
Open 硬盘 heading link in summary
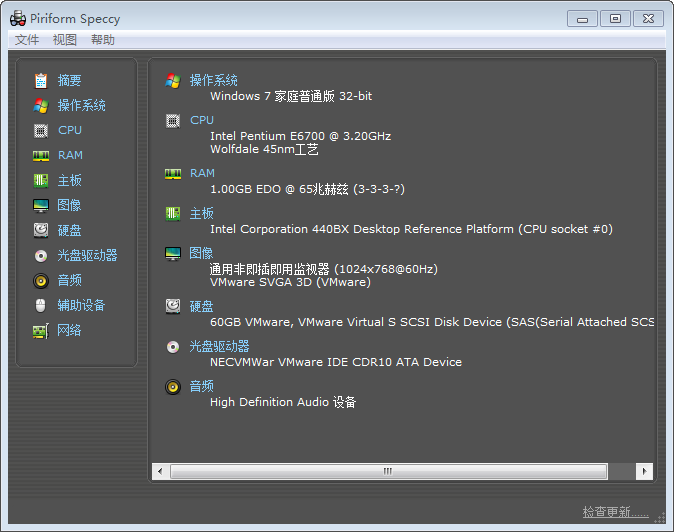(x=202, y=306)
